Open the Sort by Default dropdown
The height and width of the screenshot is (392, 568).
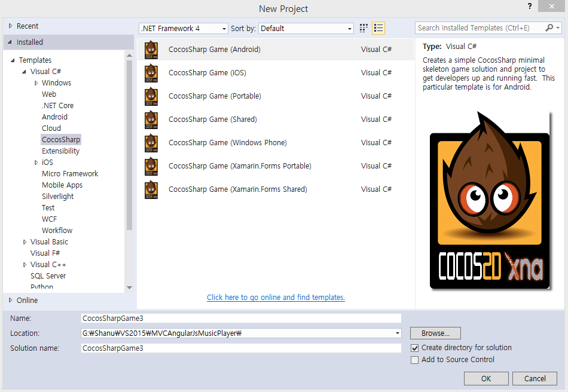tap(306, 28)
